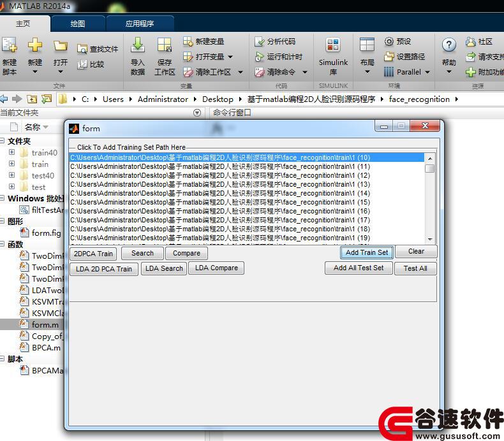
Task: Click the listbox scrollbar down arrow
Action: click(x=430, y=240)
